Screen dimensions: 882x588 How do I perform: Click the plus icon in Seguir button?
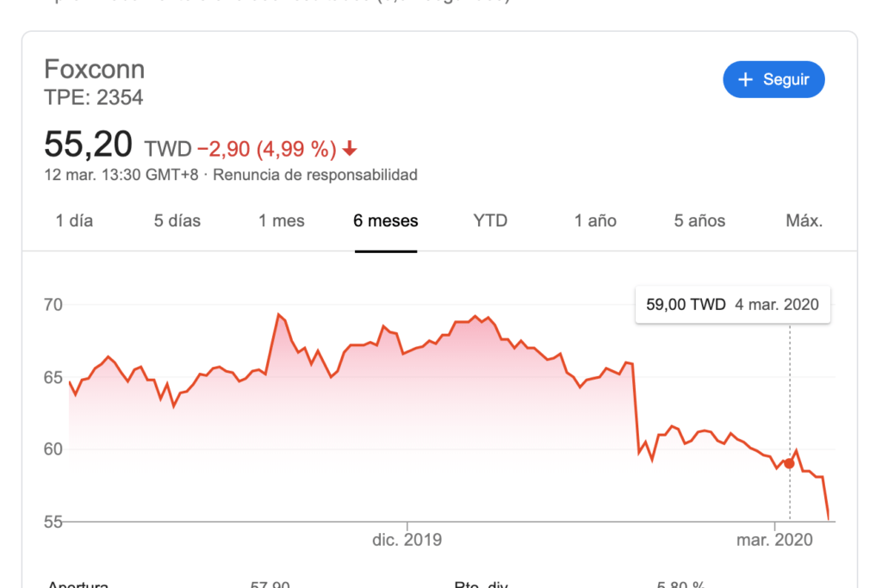(745, 80)
